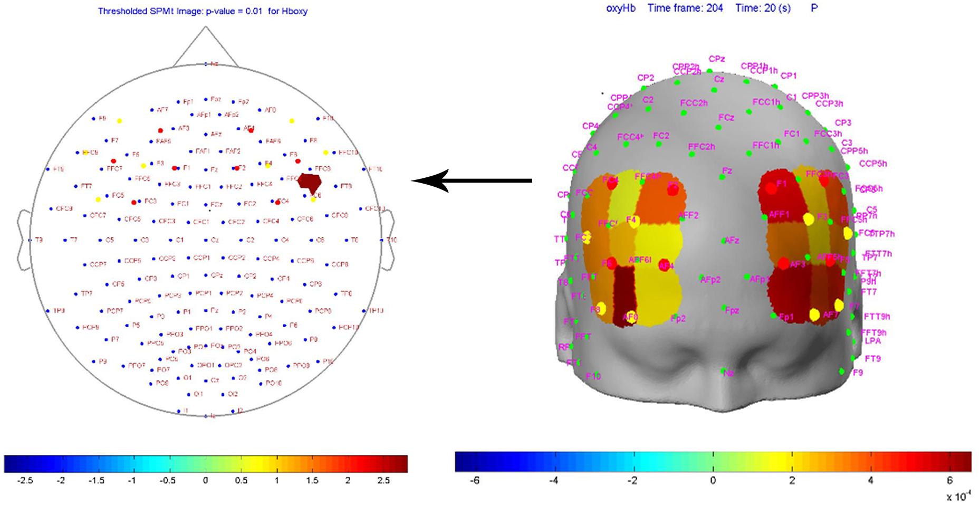
Task: Click the C3 label on the flat scalp map
Action: click(x=145, y=240)
